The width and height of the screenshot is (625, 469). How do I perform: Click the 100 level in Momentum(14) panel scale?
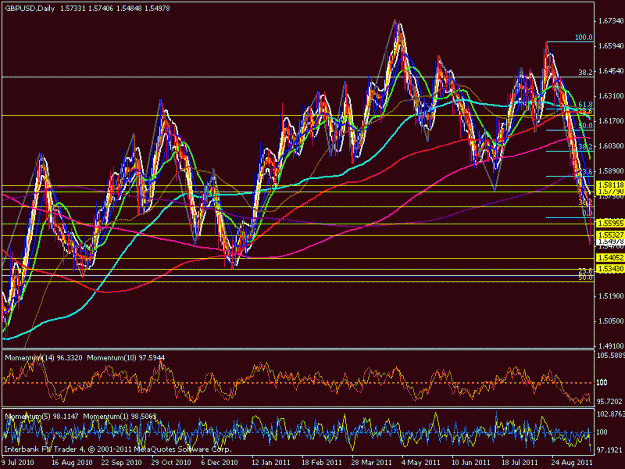[x=602, y=383]
